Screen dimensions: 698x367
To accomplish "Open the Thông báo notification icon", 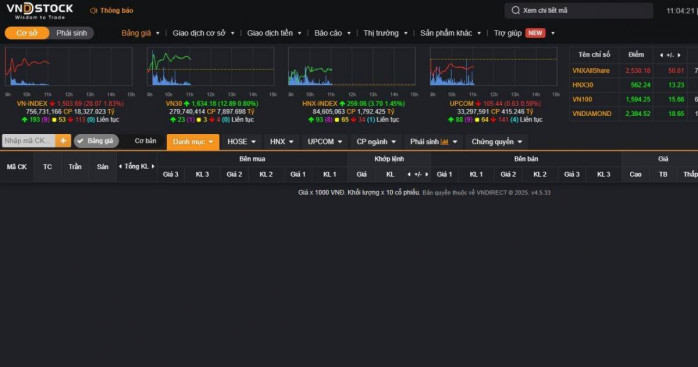I will 93,11.
